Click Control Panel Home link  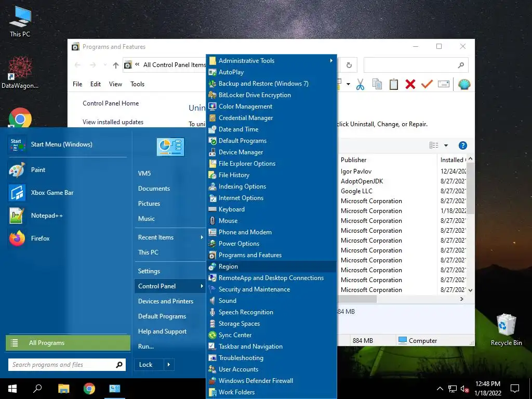point(111,103)
